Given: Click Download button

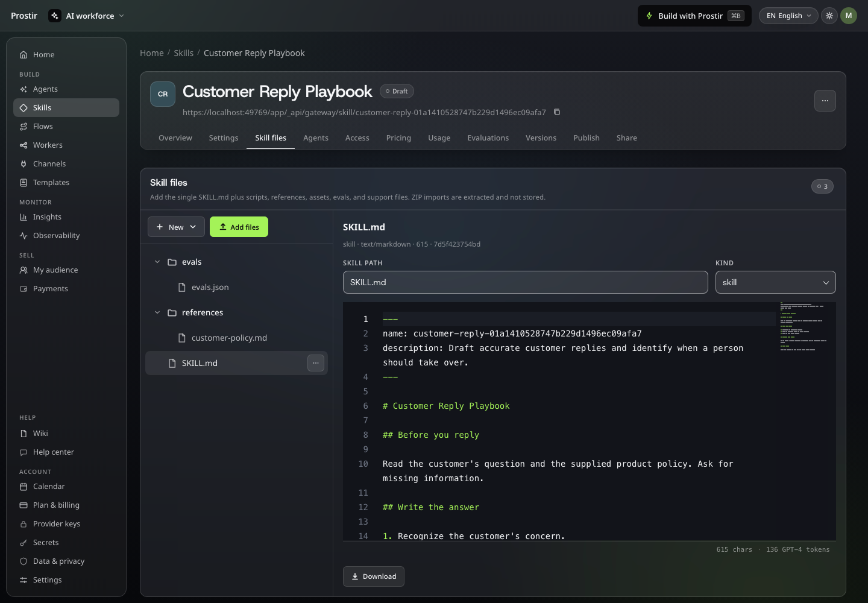Looking at the screenshot, I should (374, 576).
